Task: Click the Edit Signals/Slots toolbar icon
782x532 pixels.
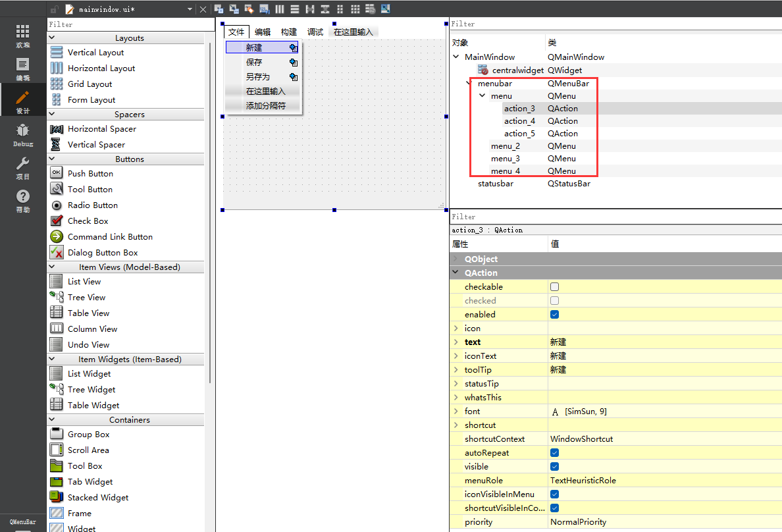Action: 234,9
